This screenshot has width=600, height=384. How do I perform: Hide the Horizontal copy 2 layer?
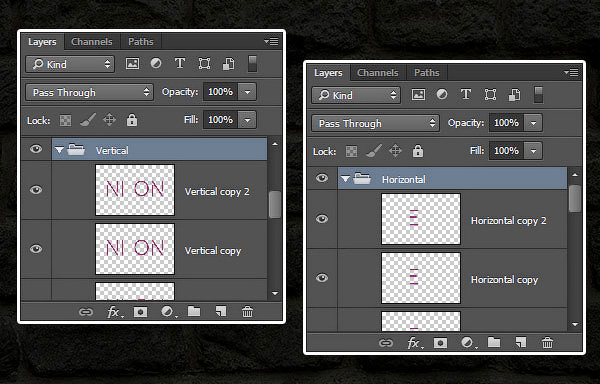coord(322,219)
